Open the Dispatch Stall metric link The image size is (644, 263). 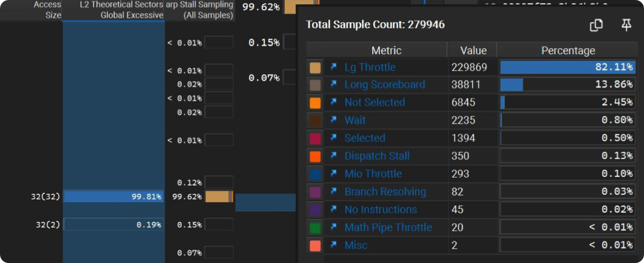pyautogui.click(x=377, y=156)
